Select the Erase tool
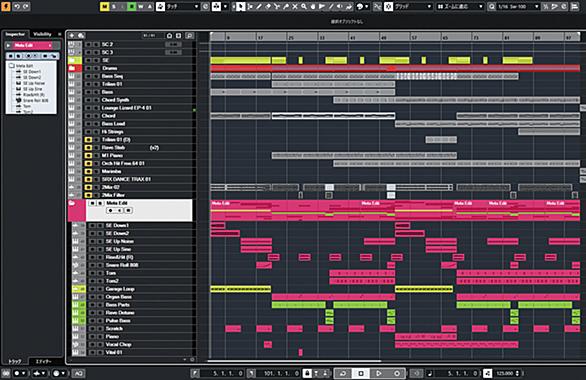This screenshot has height=380, width=586. point(268,6)
